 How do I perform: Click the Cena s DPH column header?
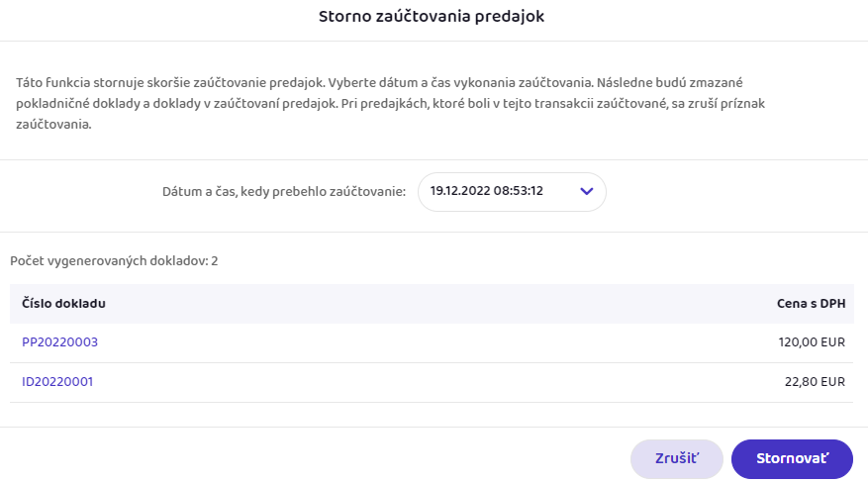[811, 303]
